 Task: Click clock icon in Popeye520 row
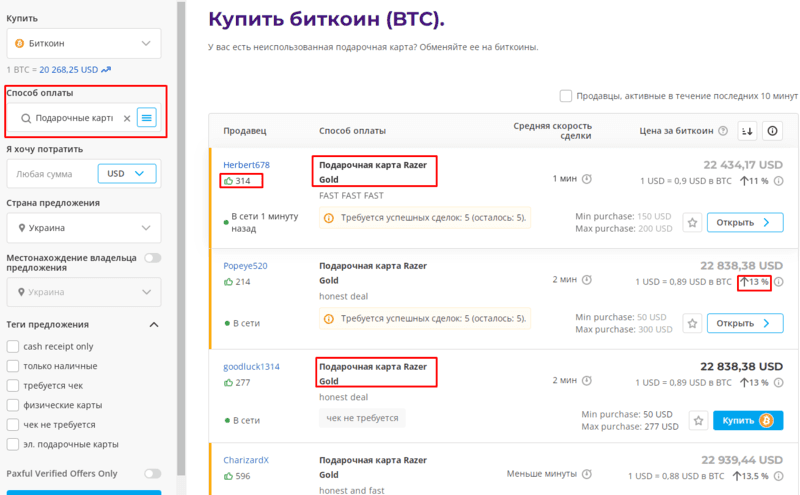(587, 280)
